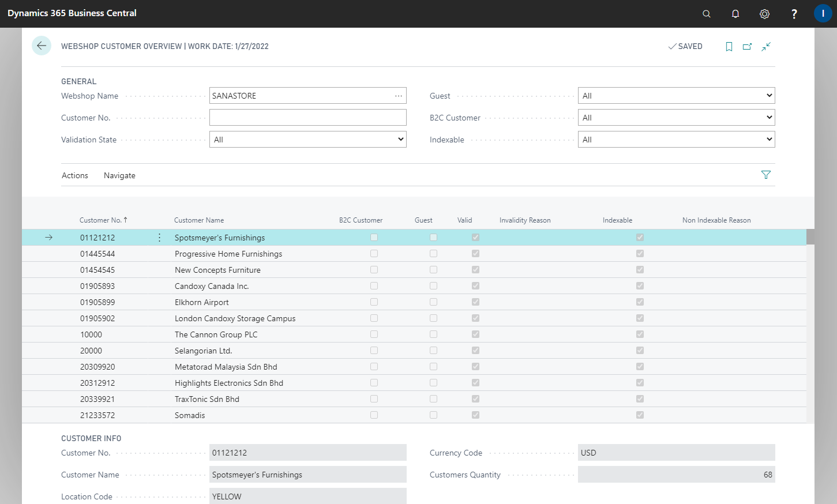Toggle B2C Customer checkbox for Elkhorn Airport
The height and width of the screenshot is (504, 837).
pyautogui.click(x=374, y=302)
